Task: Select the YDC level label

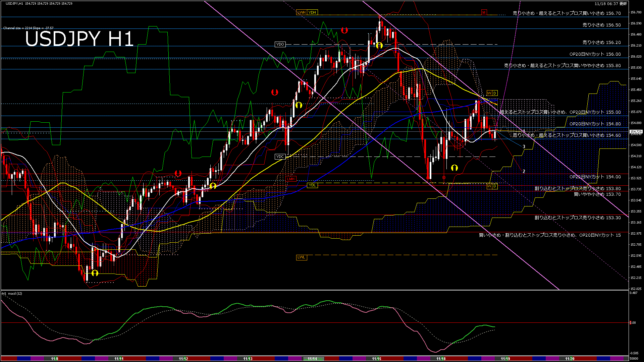Action: (x=280, y=157)
